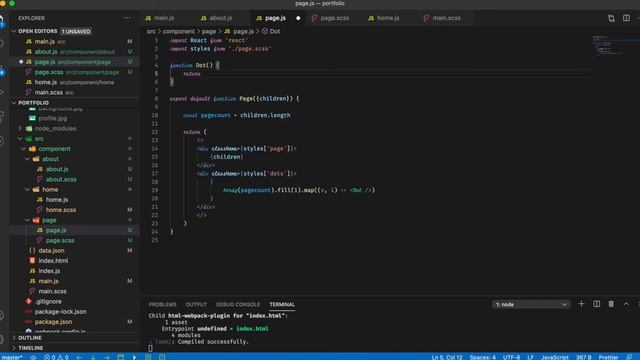The image size is (640, 360).
Task: Select the Terminal panel tab
Action: coord(282,304)
